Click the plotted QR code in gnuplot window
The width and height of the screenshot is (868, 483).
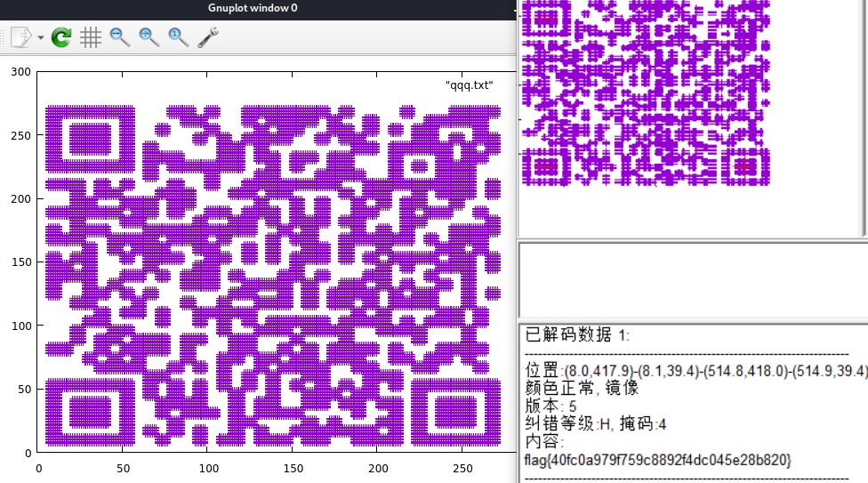pos(273,275)
